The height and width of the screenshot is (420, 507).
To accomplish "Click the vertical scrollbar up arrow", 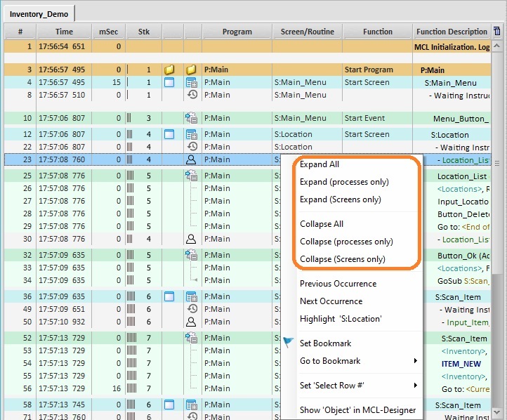I will [498, 45].
